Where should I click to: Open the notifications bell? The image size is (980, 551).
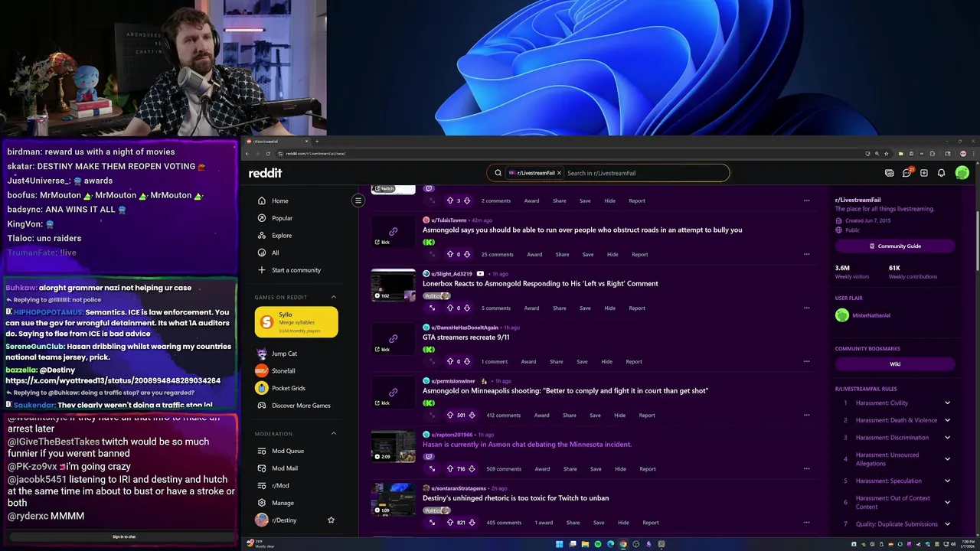(941, 173)
